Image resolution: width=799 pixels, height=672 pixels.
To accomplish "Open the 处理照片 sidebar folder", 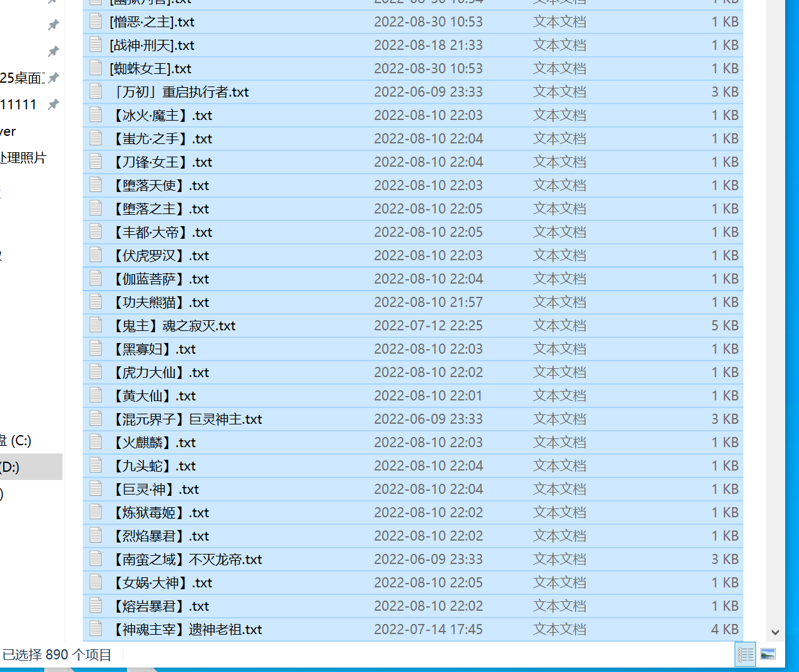I will [23, 158].
